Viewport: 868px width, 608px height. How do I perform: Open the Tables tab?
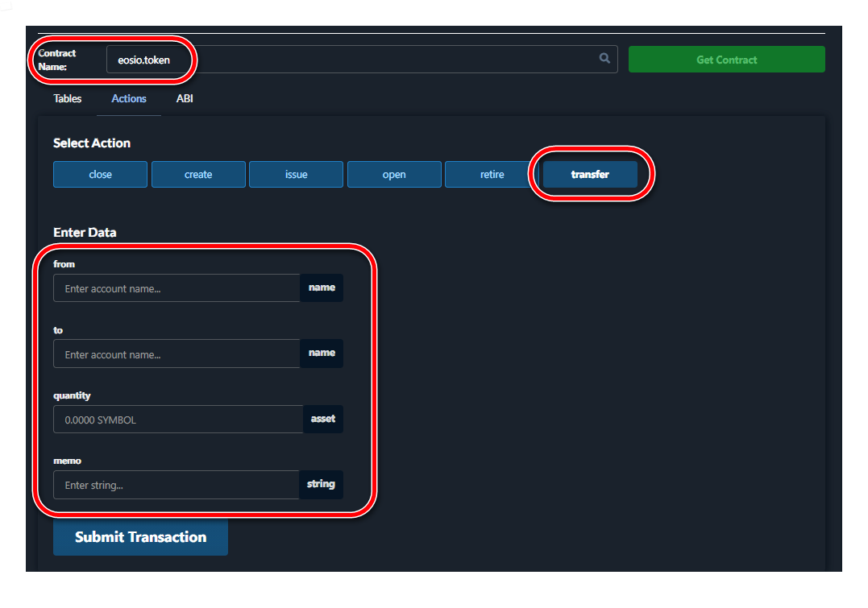pos(68,98)
